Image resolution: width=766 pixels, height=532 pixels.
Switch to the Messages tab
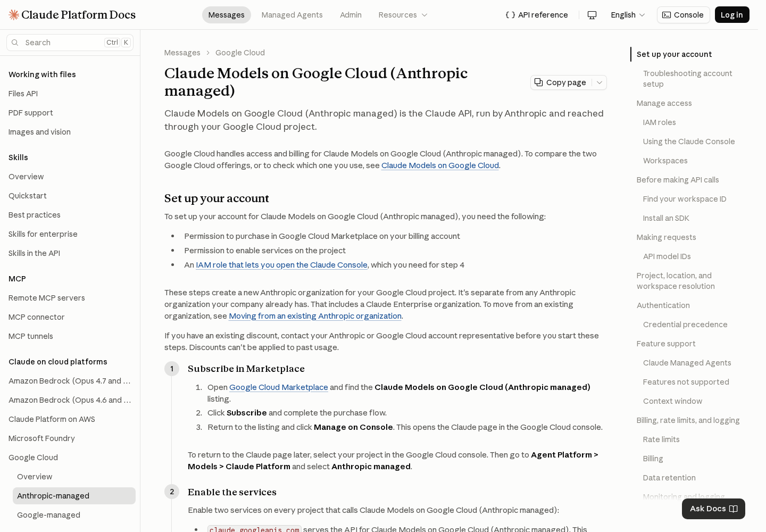(x=227, y=15)
